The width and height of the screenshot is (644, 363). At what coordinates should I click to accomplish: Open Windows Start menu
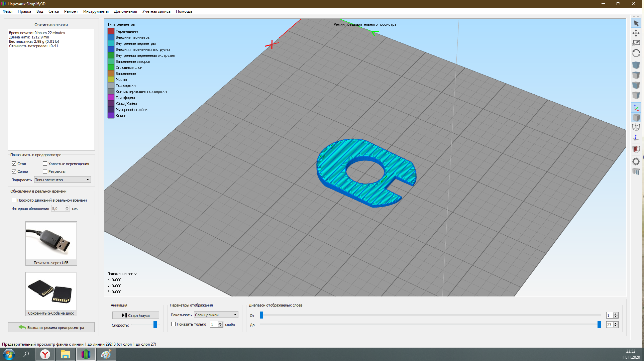coord(9,354)
